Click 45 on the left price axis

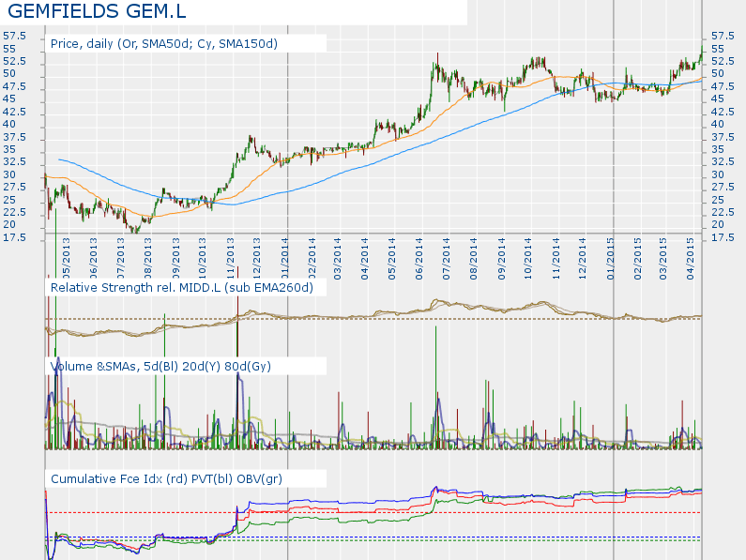[9, 99]
